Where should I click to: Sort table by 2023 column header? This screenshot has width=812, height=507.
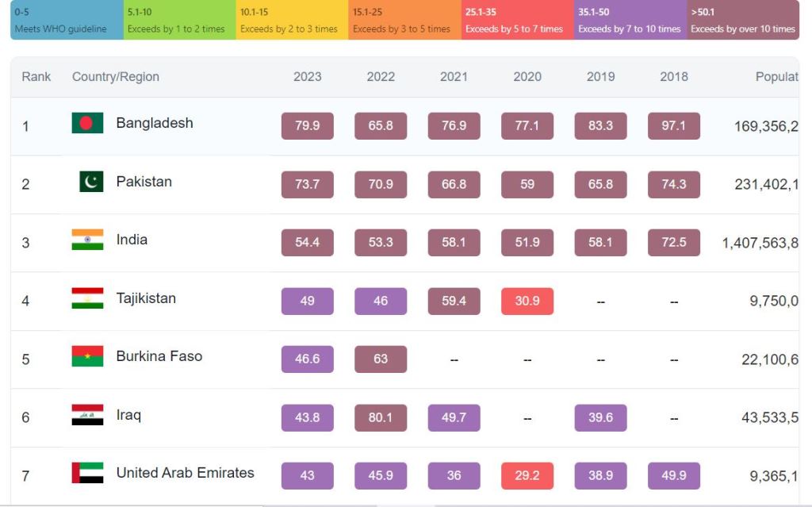coord(307,77)
